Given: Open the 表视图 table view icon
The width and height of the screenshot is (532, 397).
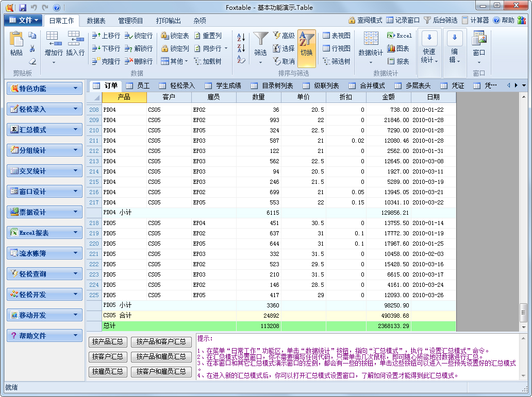Looking at the screenshot, I should (x=325, y=36).
